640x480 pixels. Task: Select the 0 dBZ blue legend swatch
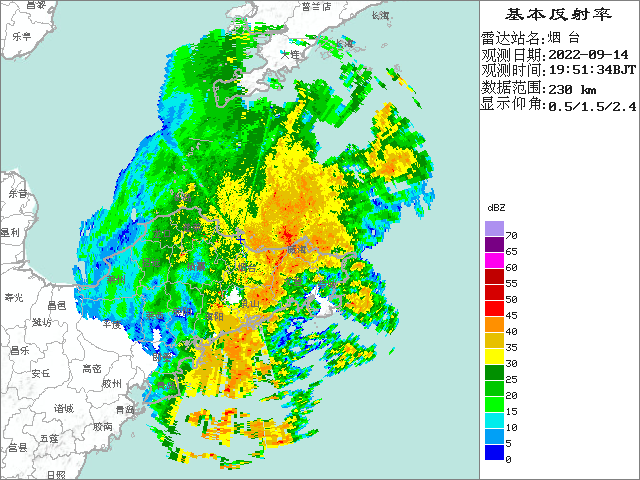click(x=495, y=452)
